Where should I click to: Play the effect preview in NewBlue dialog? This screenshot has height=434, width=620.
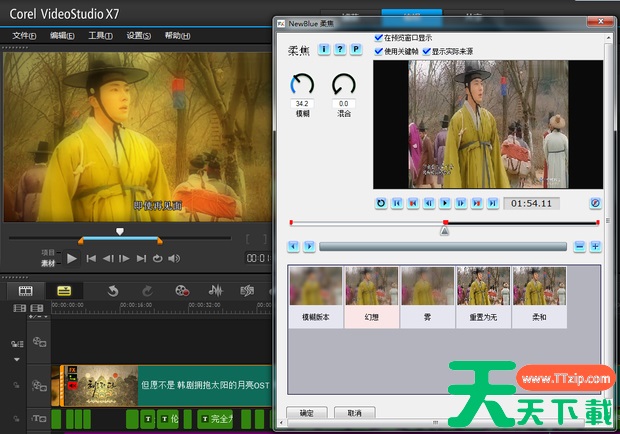tap(445, 203)
